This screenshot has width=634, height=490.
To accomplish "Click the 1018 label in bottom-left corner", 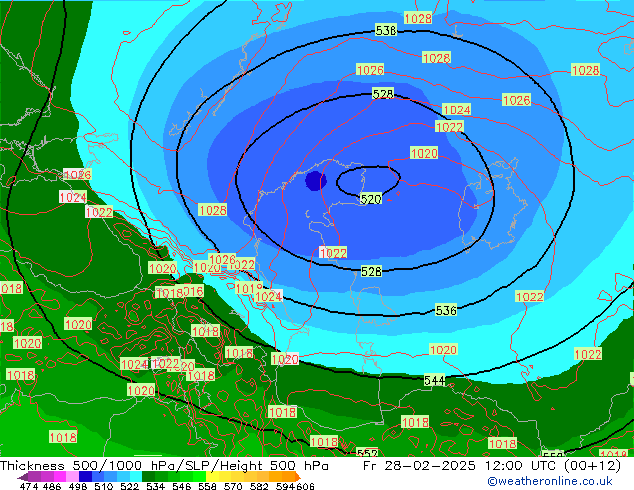I will coord(62,437).
